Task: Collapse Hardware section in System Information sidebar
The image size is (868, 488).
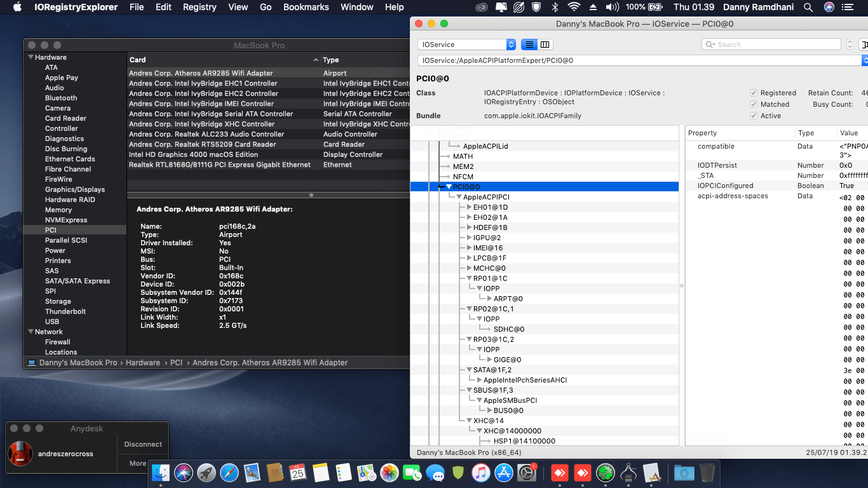Action: click(31, 57)
